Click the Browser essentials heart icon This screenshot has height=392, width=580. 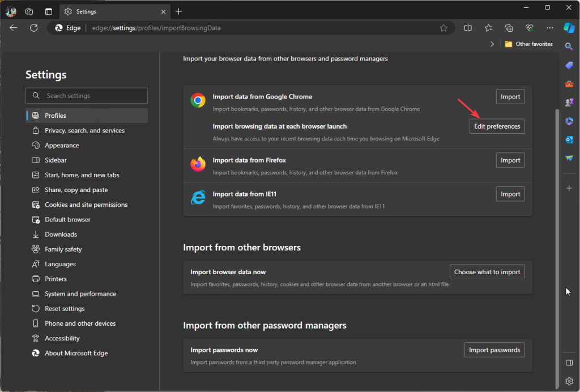[x=529, y=28]
